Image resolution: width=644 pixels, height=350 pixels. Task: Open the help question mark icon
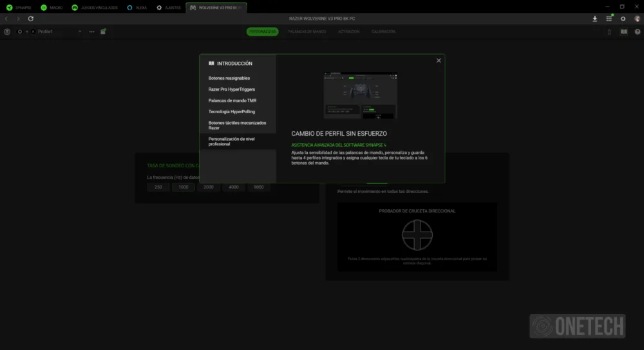[x=638, y=32]
